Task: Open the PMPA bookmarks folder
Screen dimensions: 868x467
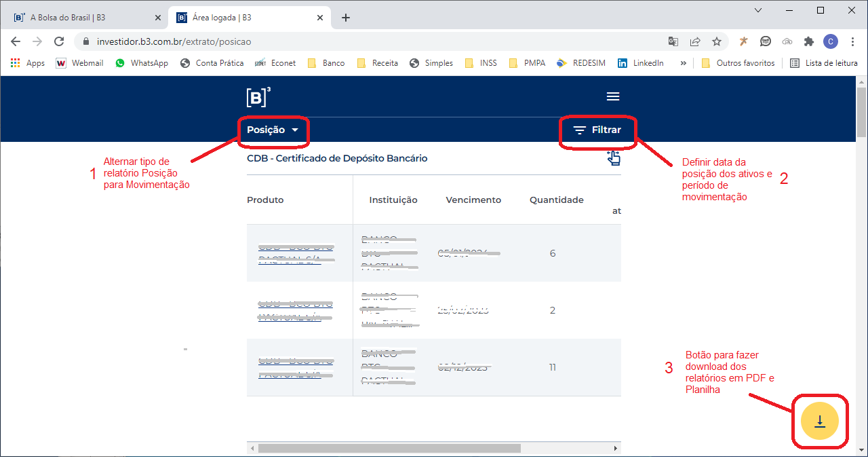Action: click(x=527, y=63)
